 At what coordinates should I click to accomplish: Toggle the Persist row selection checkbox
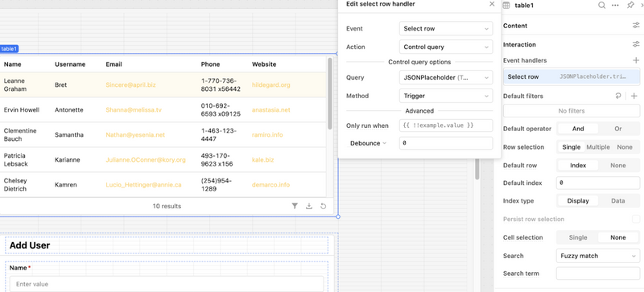pyautogui.click(x=636, y=220)
